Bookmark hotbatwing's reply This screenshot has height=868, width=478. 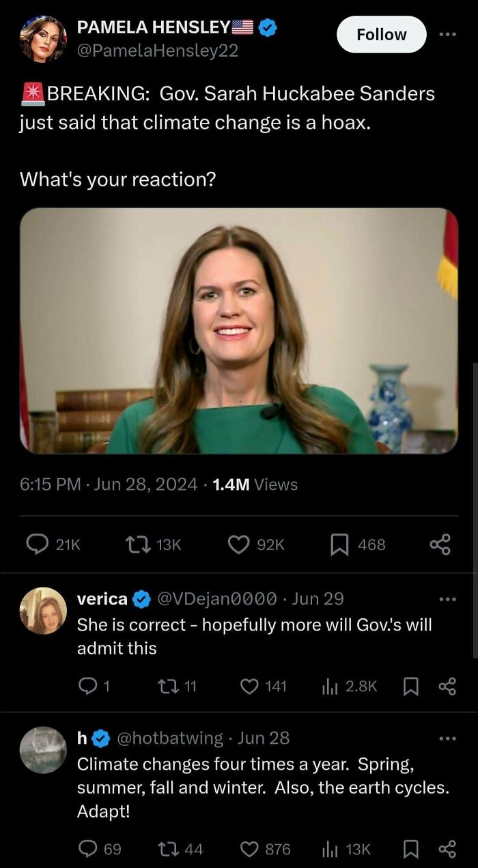point(411,849)
